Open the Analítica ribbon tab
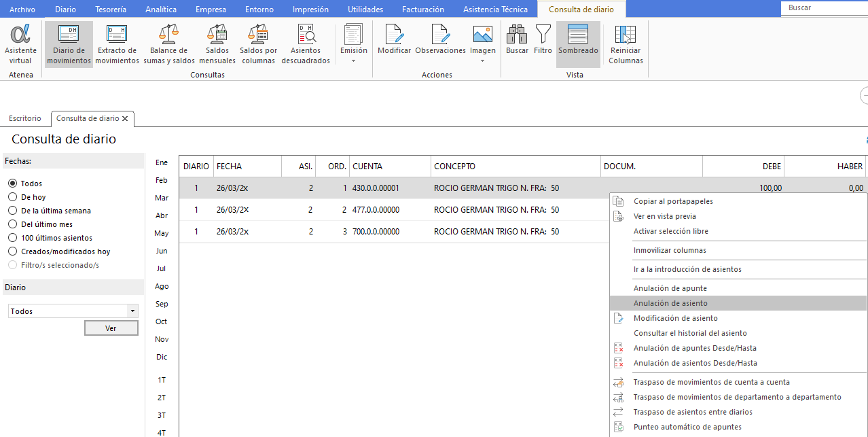Image resolution: width=868 pixels, height=437 pixels. click(x=161, y=10)
